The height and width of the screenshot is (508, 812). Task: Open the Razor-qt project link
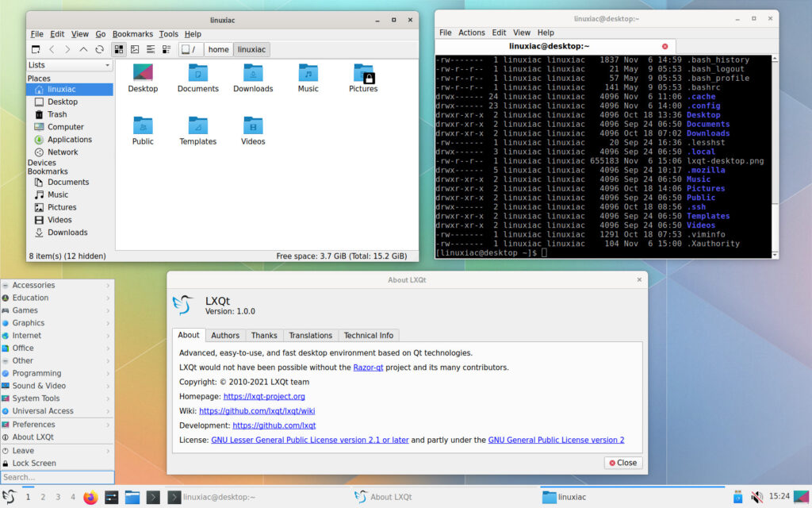[368, 368]
